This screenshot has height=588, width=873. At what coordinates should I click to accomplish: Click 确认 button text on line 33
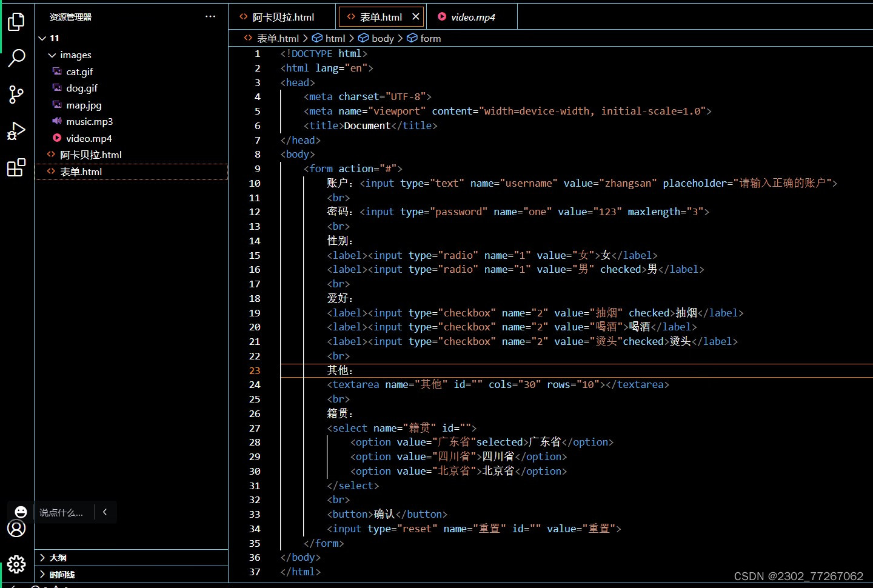pyautogui.click(x=384, y=514)
